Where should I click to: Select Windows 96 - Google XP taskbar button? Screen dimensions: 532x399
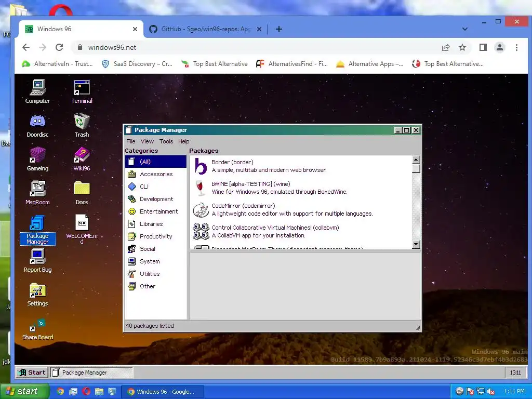pos(163,392)
